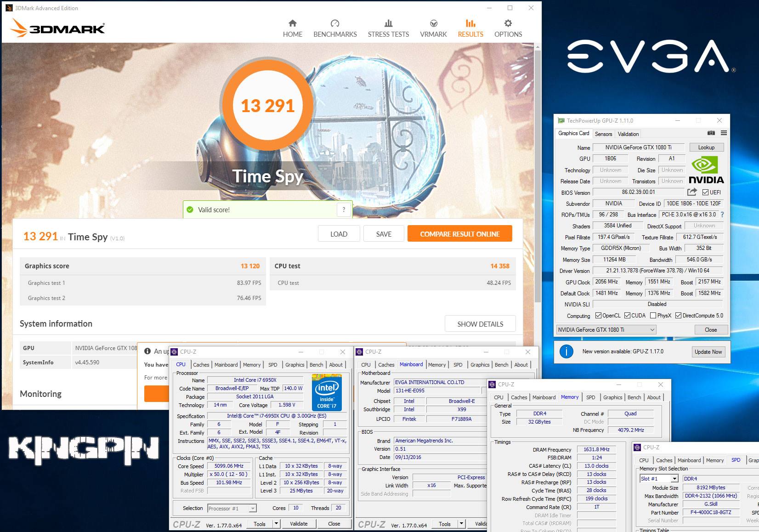Image resolution: width=759 pixels, height=532 pixels.
Task: Click the Bus Interface question mark in GPU-Z
Action: pyautogui.click(x=722, y=215)
